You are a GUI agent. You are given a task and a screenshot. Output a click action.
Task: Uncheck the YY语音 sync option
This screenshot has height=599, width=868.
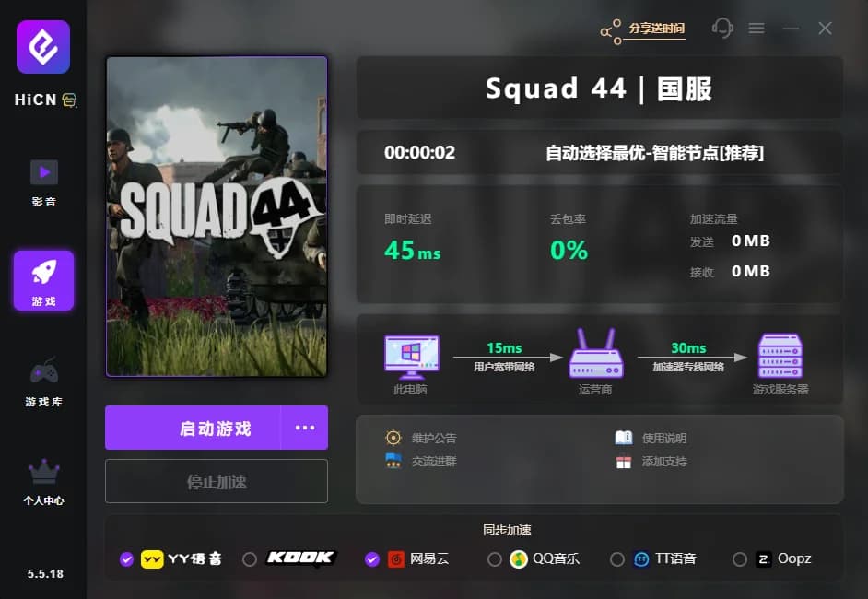click(127, 559)
